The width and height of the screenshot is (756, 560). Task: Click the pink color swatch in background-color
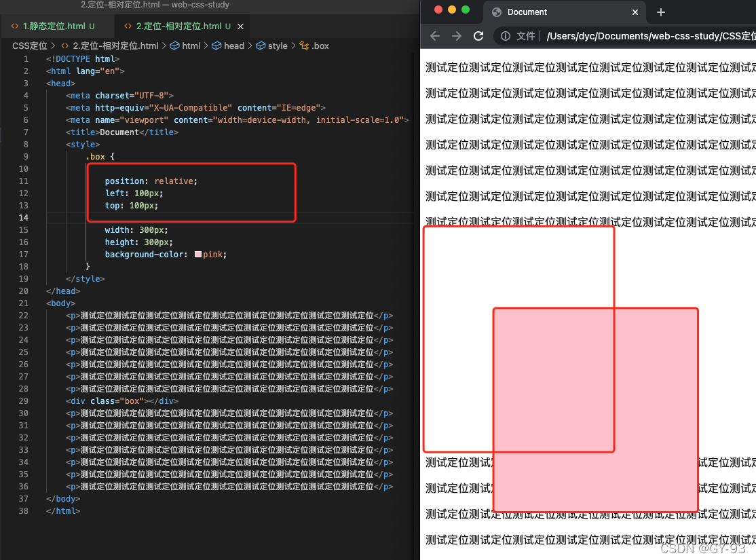(x=197, y=254)
